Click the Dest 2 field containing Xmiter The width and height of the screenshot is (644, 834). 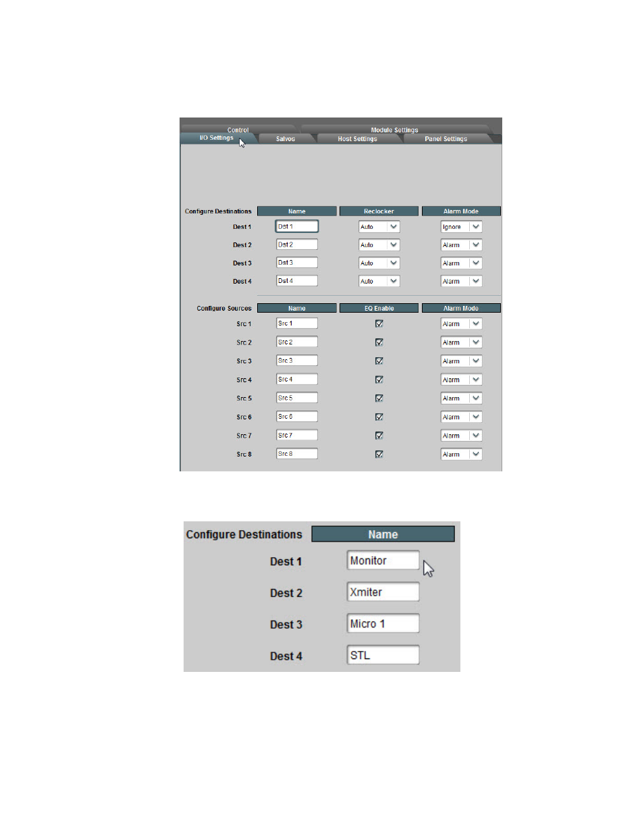tap(383, 592)
